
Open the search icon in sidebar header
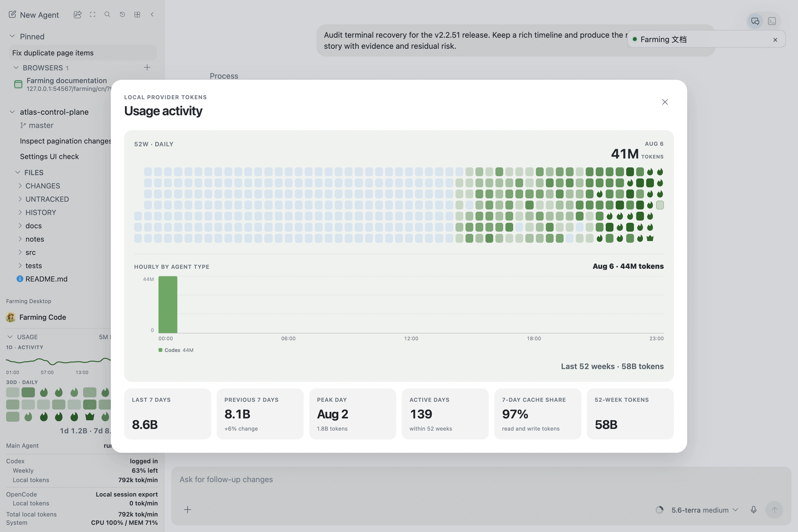tap(107, 15)
